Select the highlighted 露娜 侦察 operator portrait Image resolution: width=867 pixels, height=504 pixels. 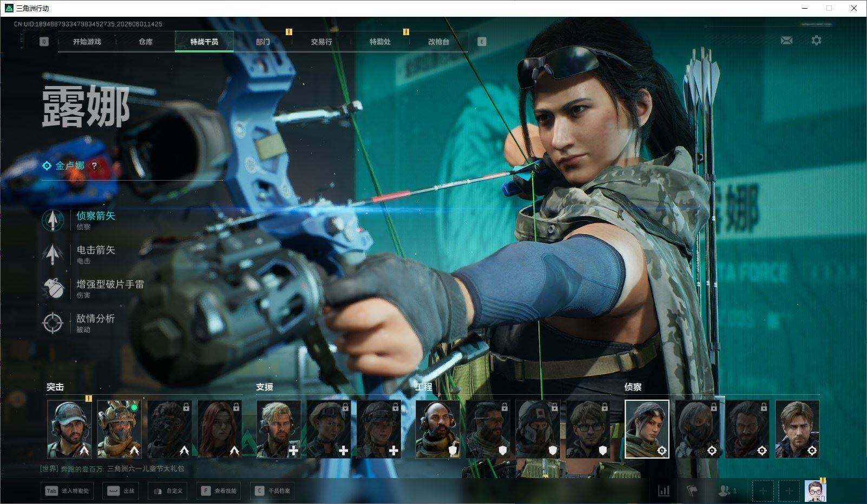click(647, 429)
